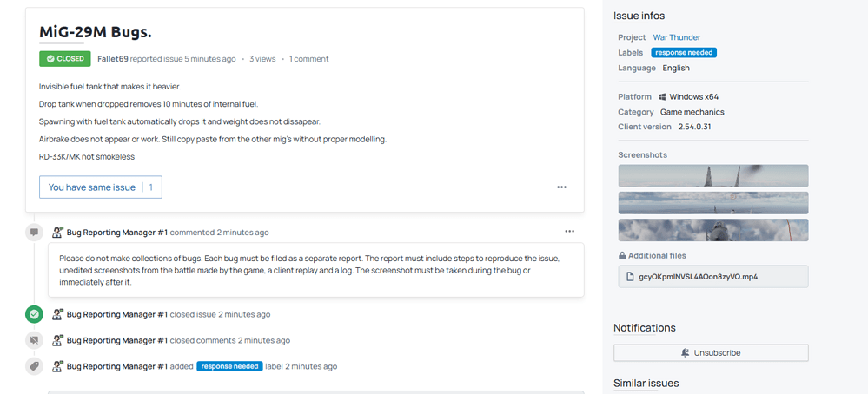The height and width of the screenshot is (394, 868).
Task: Click the Windows platform logo icon
Action: pos(662,97)
